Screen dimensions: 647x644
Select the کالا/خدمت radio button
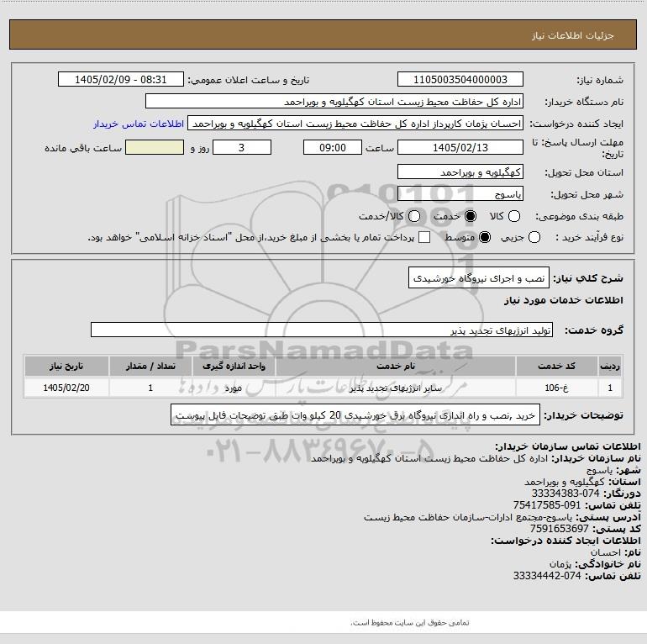pos(414,216)
